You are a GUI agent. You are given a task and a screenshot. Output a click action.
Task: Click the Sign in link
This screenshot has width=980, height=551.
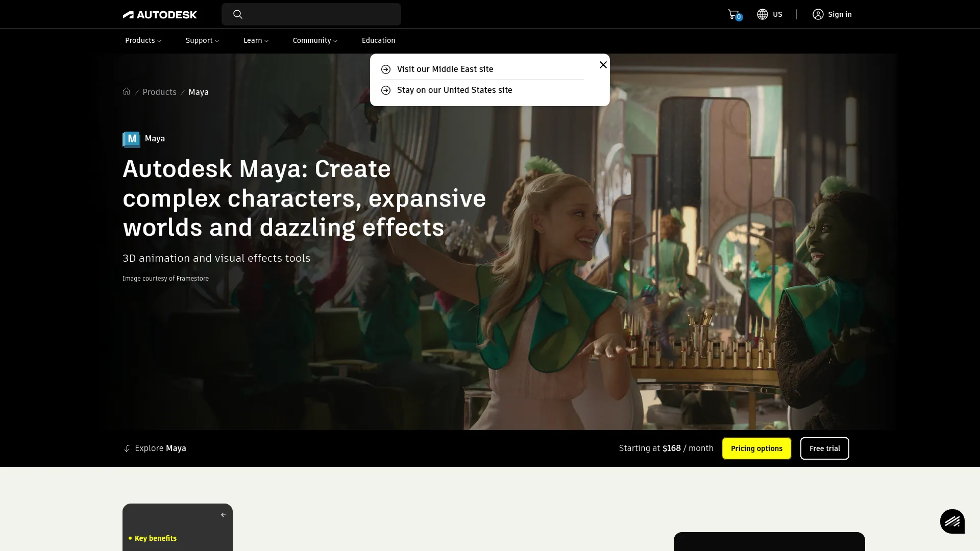tap(840, 14)
